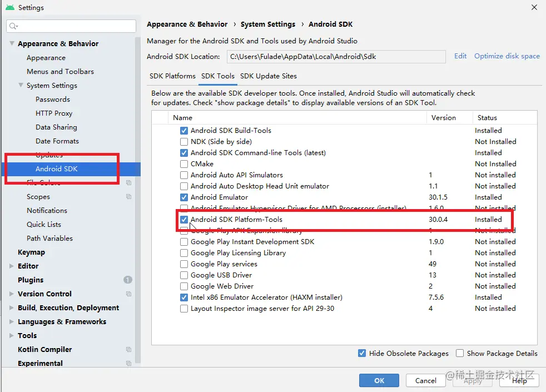Expand the Tools section arrow
The width and height of the screenshot is (546, 392).
12,336
